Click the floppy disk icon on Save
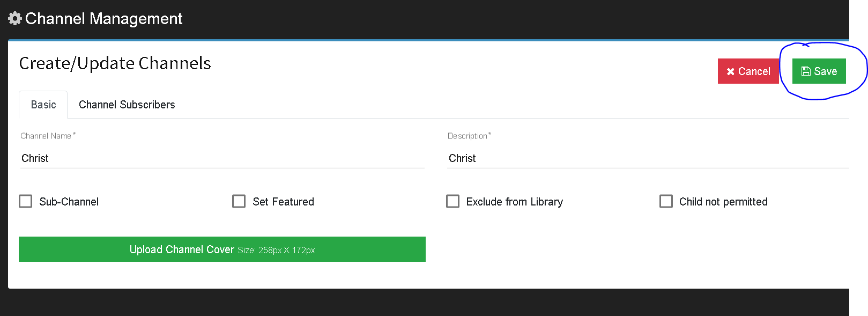The width and height of the screenshot is (868, 316). coord(806,71)
